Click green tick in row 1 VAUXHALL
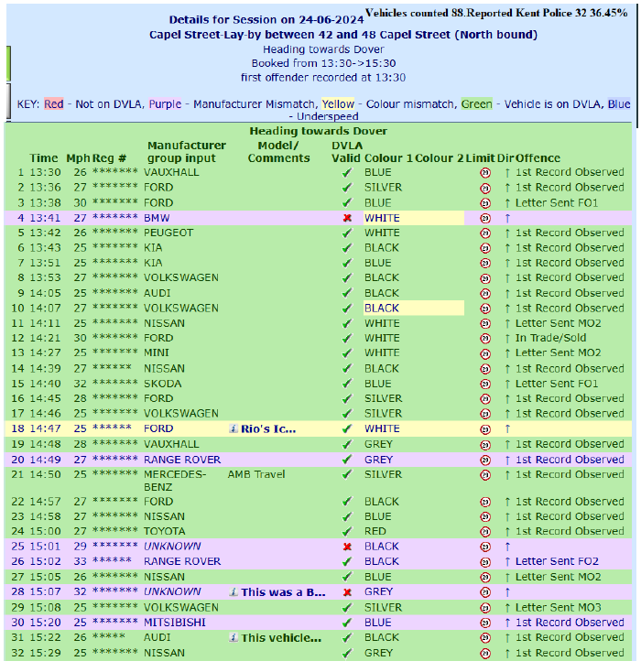This screenshot has height=672, width=641. click(x=347, y=173)
